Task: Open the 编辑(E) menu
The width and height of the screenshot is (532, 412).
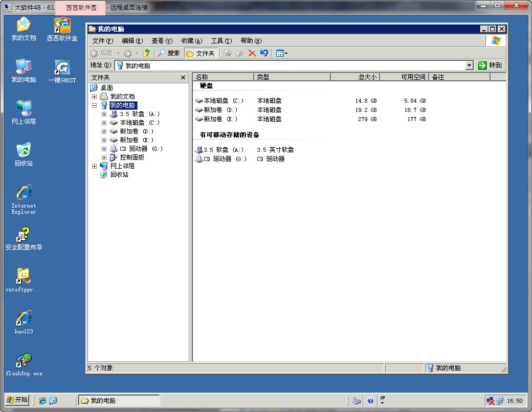Action: click(x=132, y=41)
